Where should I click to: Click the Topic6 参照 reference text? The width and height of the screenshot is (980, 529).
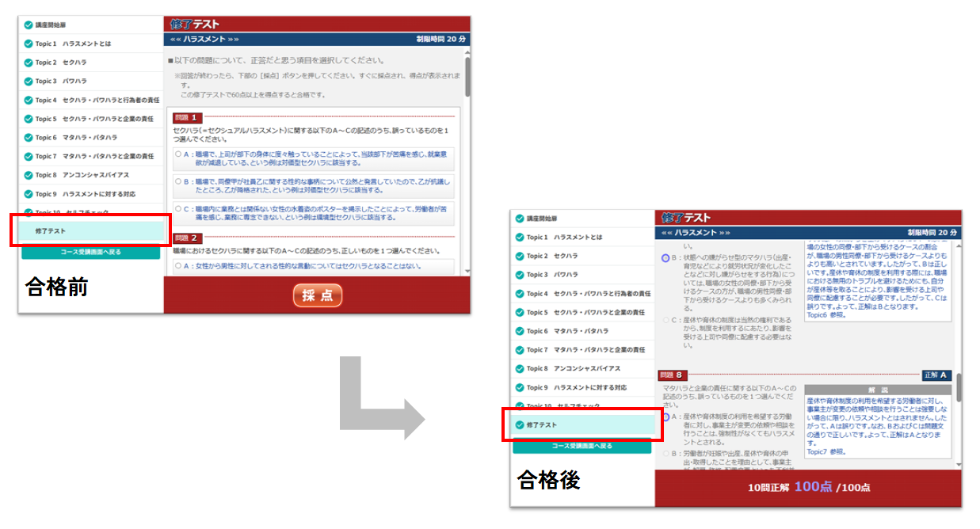tap(826, 315)
